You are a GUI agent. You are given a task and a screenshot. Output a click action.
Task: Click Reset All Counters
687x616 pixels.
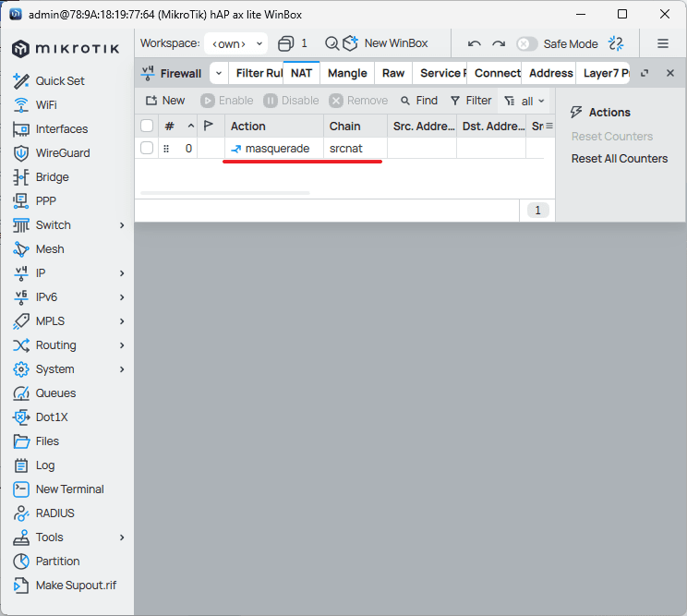619,159
